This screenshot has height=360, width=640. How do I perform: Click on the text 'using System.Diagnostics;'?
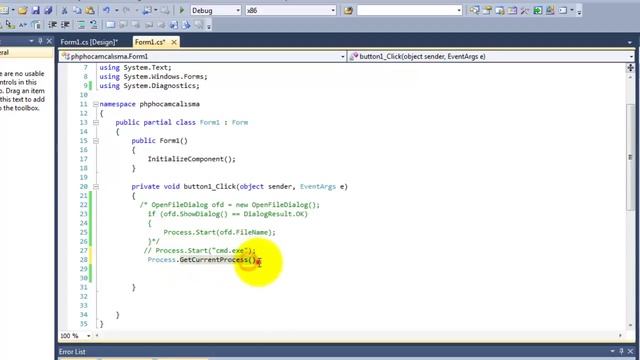coord(149,86)
